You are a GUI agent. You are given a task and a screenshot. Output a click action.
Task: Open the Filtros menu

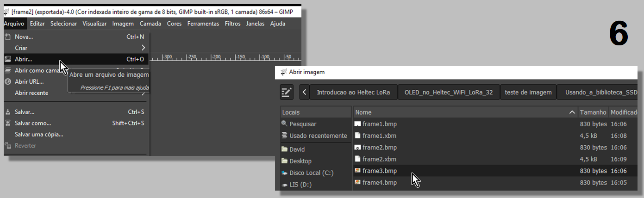[232, 24]
